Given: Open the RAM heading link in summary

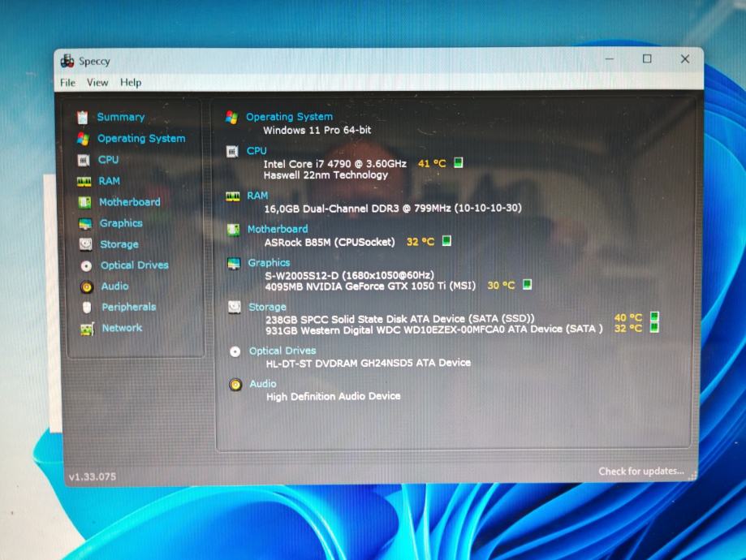Looking at the screenshot, I should pyautogui.click(x=257, y=196).
